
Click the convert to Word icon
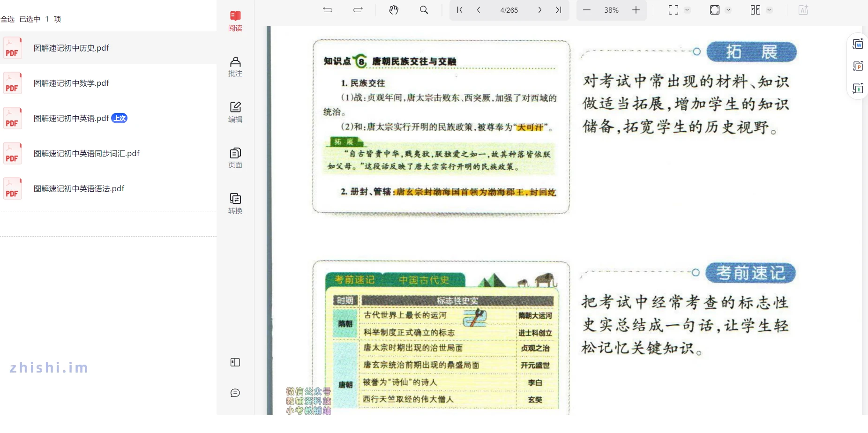pyautogui.click(x=858, y=44)
